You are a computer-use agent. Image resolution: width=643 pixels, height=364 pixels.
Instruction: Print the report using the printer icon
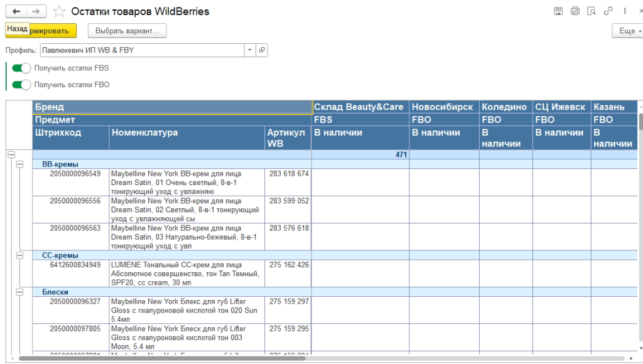[575, 11]
